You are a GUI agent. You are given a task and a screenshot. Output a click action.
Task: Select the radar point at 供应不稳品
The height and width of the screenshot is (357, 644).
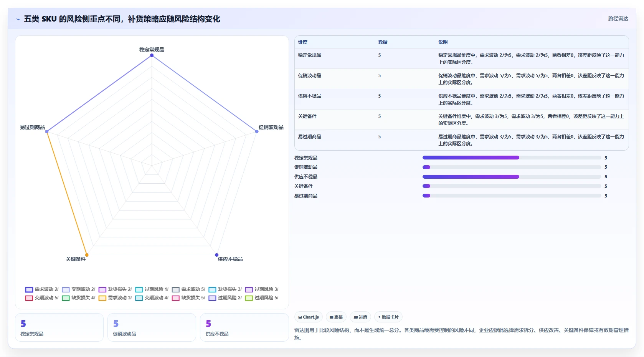pyautogui.click(x=216, y=255)
